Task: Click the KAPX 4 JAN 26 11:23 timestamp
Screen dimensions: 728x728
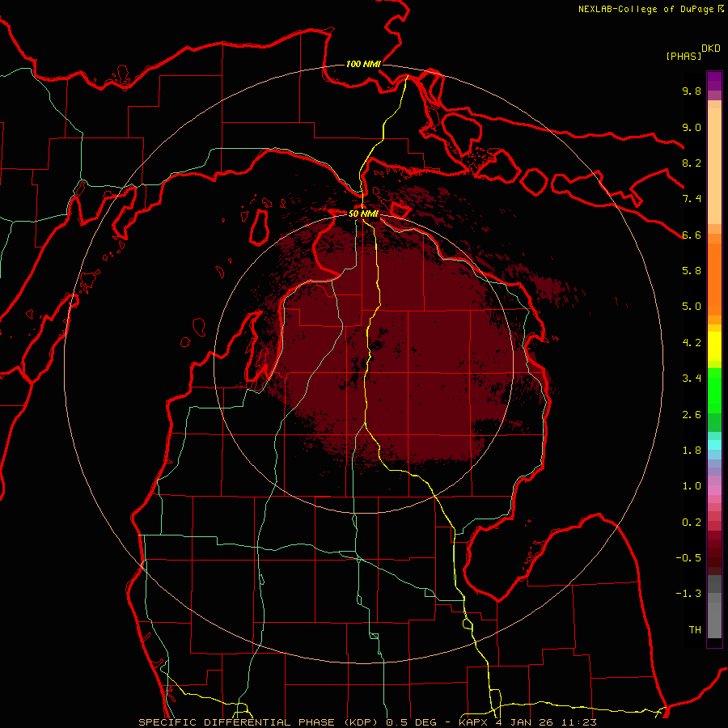Action: [x=528, y=722]
